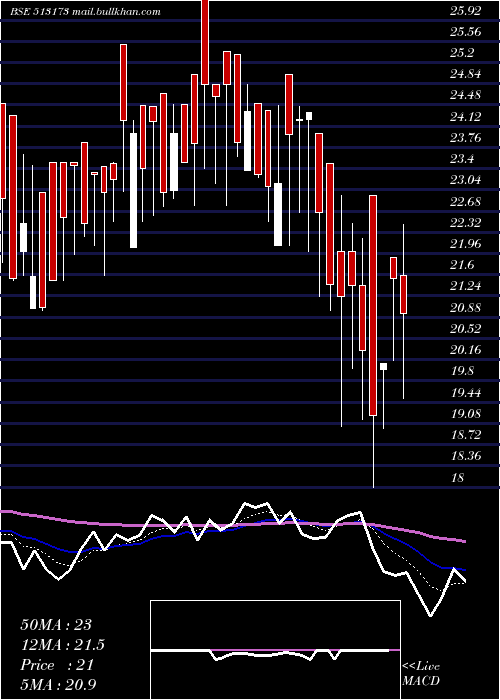Screen dimensions: 500x700
Task: Click the 20.52 price level
Action: (465, 329)
